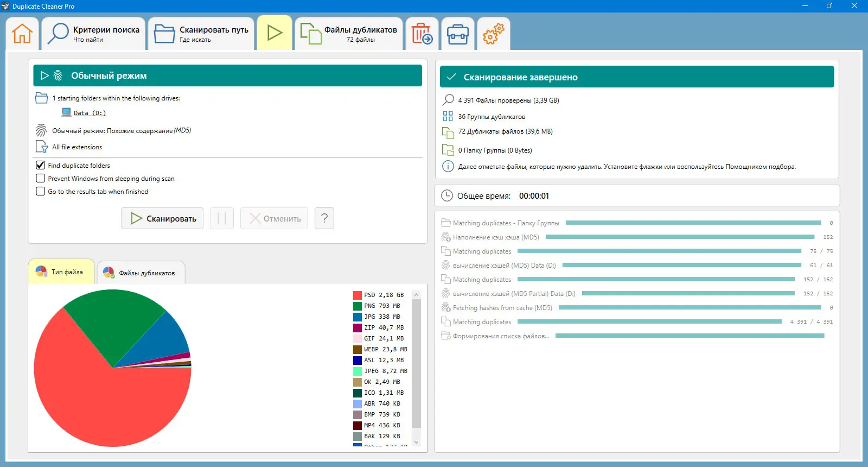
Task: Uncheck Find duplicate folders
Action: [x=40, y=165]
